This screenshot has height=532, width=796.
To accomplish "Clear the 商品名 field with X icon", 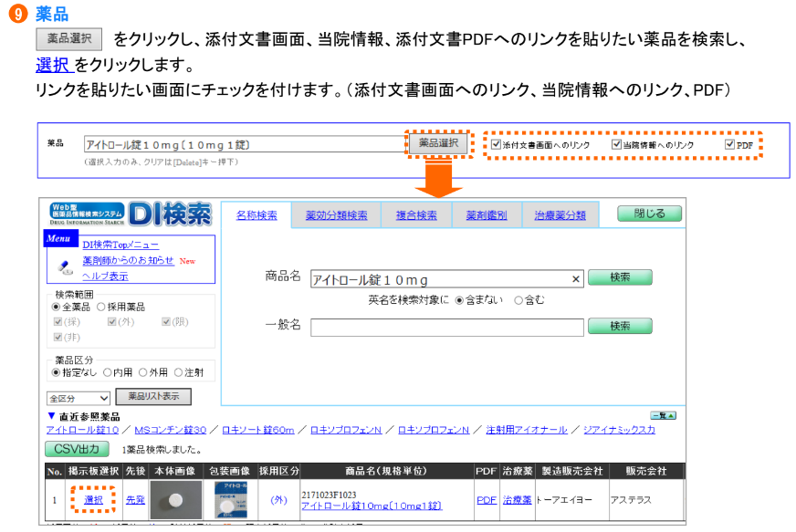I will pos(576,280).
